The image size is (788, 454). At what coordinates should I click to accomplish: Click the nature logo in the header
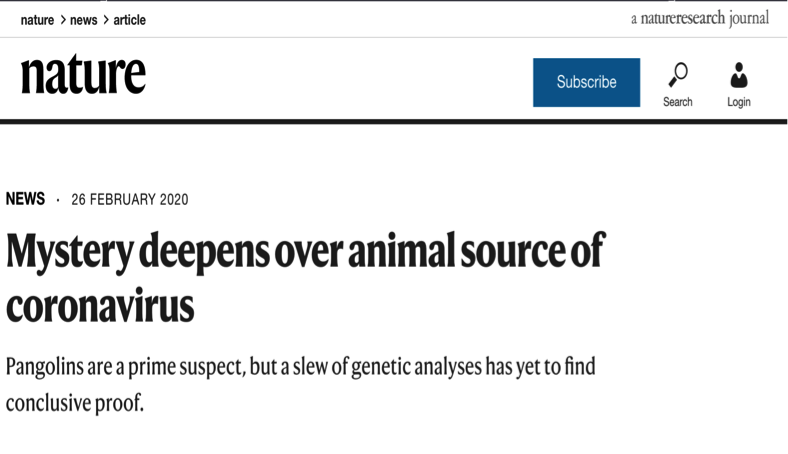[83, 75]
